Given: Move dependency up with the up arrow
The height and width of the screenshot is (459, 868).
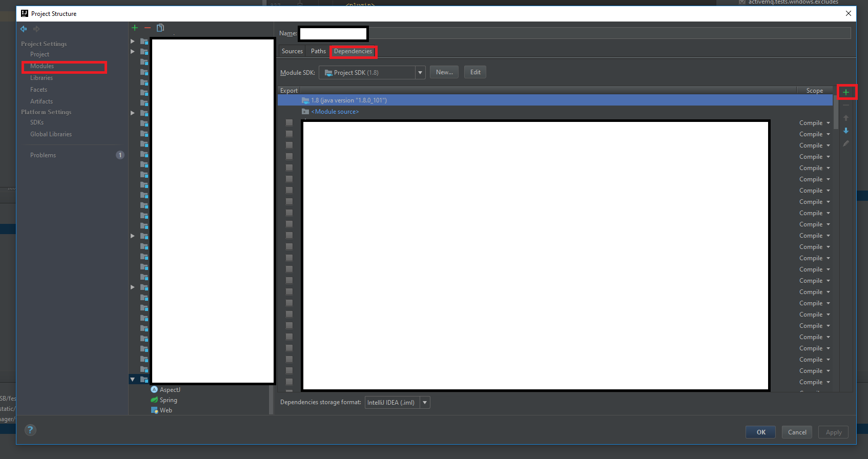Looking at the screenshot, I should [x=846, y=118].
